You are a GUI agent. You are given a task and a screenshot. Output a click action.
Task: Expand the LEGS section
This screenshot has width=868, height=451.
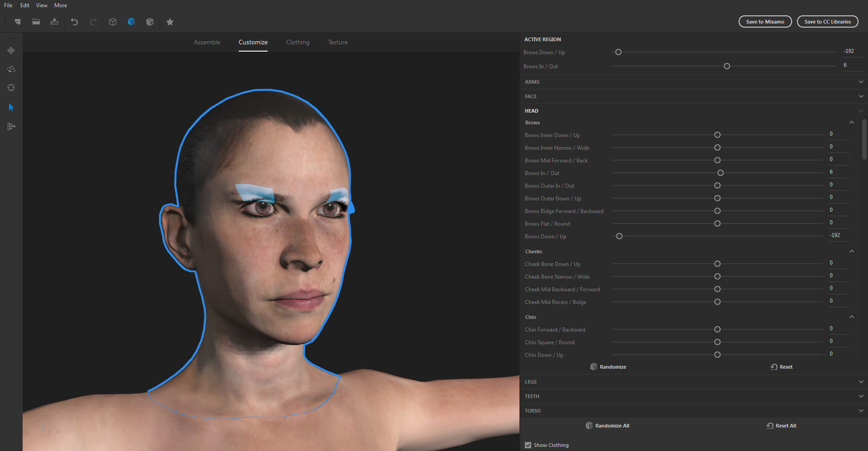point(861,381)
